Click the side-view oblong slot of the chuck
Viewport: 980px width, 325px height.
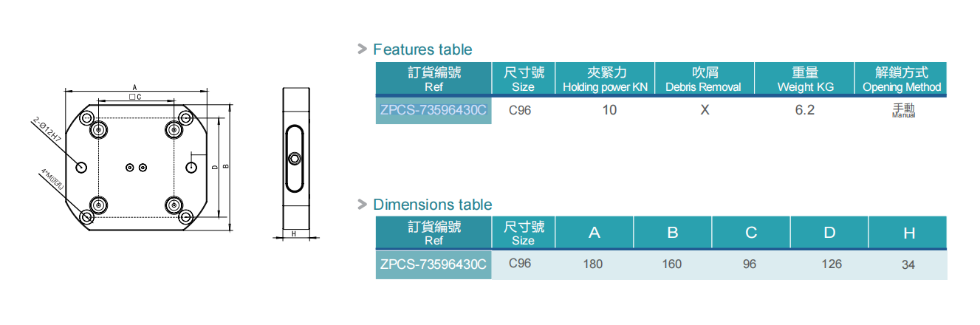pos(294,158)
